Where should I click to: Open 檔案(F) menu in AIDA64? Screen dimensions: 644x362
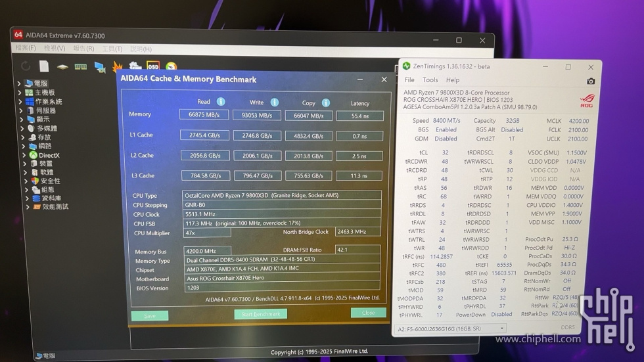(x=26, y=48)
